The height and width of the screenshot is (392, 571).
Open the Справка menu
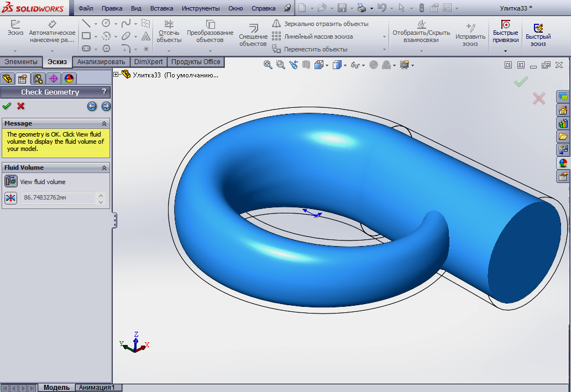(263, 8)
